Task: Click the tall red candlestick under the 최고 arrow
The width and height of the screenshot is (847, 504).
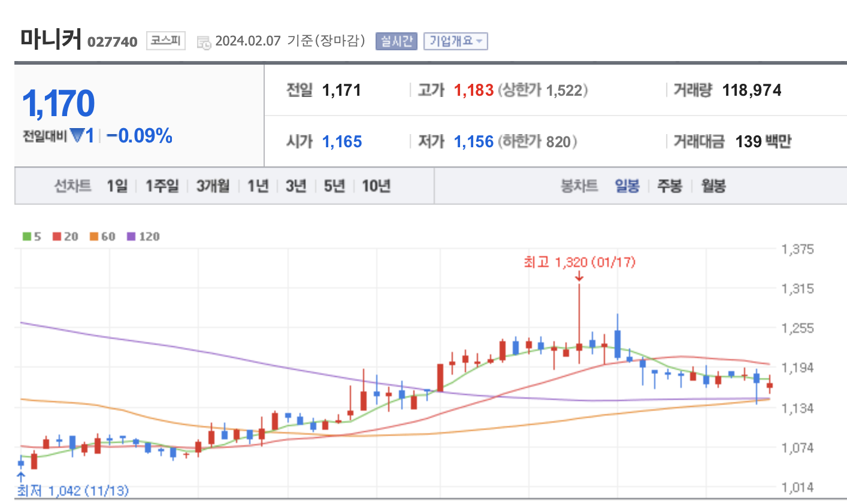Action: (x=579, y=324)
